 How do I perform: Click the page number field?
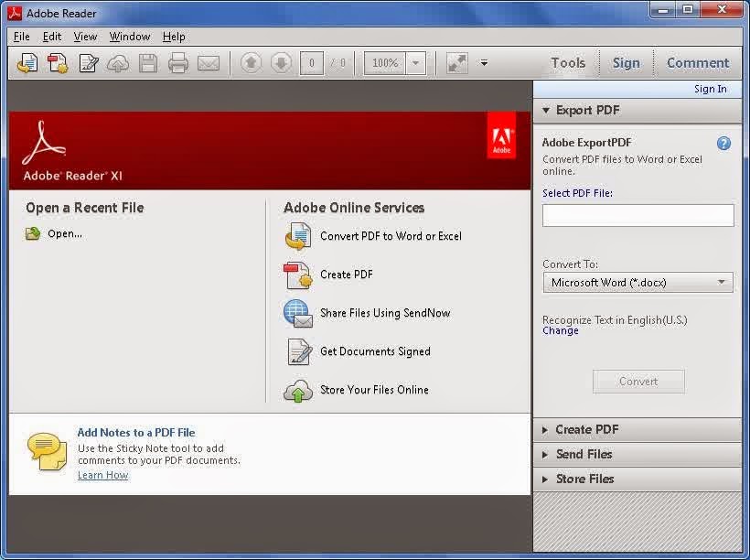click(312, 63)
